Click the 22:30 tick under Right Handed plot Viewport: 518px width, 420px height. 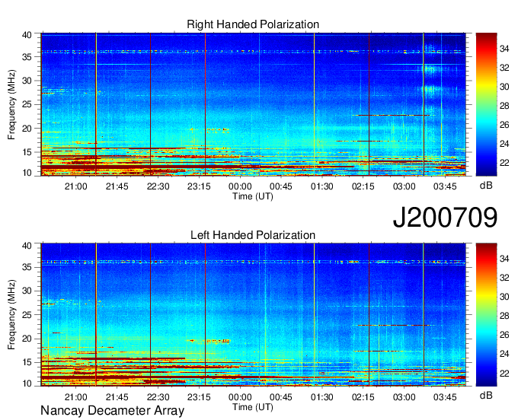tap(158, 186)
